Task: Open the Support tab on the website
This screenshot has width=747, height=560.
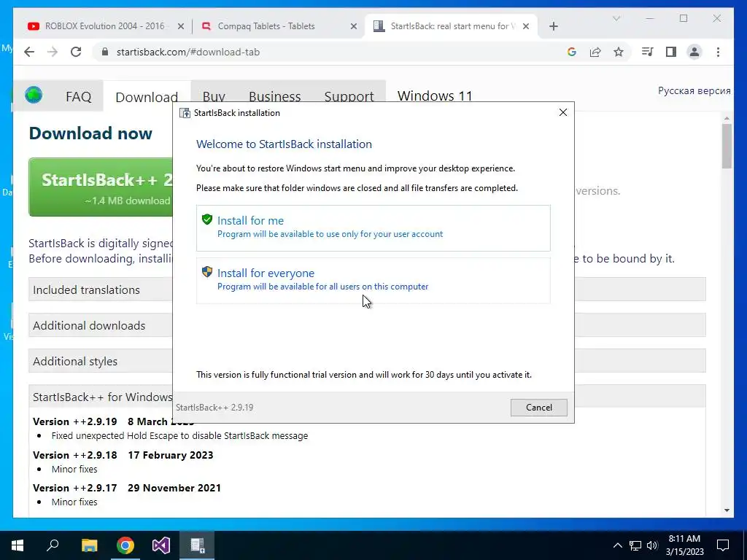Action: (349, 96)
